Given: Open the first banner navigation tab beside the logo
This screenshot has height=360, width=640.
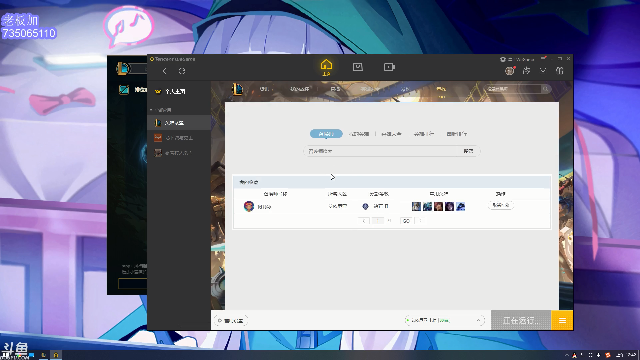Looking at the screenshot, I should tap(265, 89).
